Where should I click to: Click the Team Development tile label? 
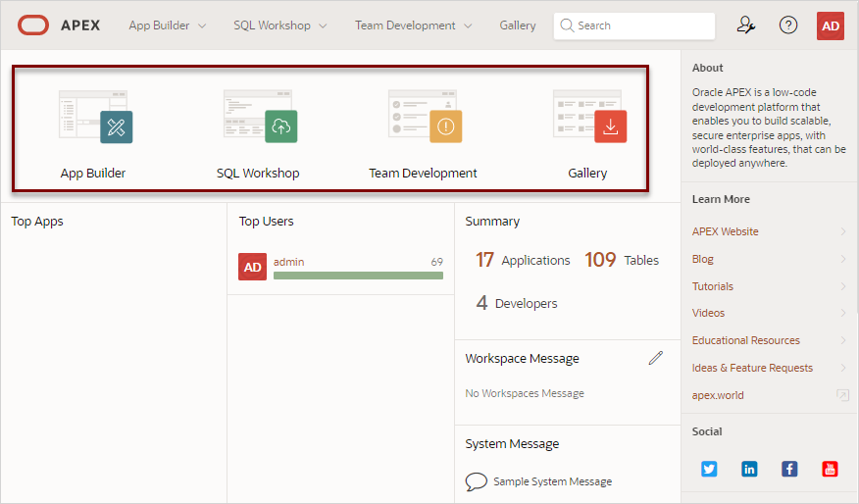tap(423, 174)
